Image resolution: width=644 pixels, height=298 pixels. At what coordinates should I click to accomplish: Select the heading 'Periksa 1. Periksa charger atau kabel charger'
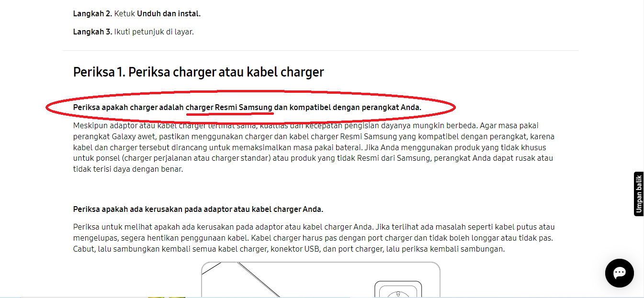(199, 72)
